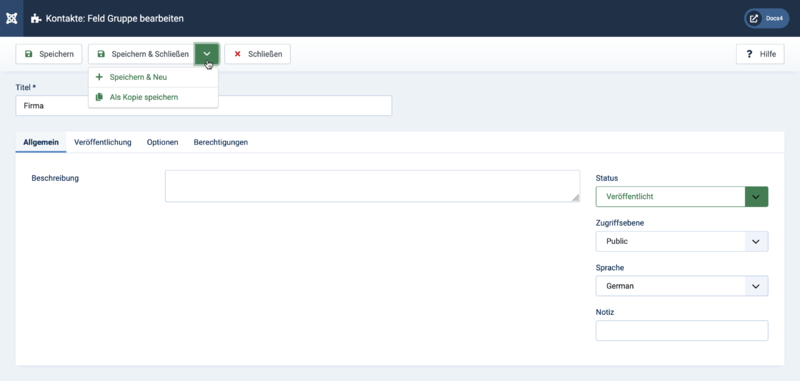Open the Status dropdown showing Veröffentlicht
The width and height of the screenshot is (800, 381).
[682, 196]
